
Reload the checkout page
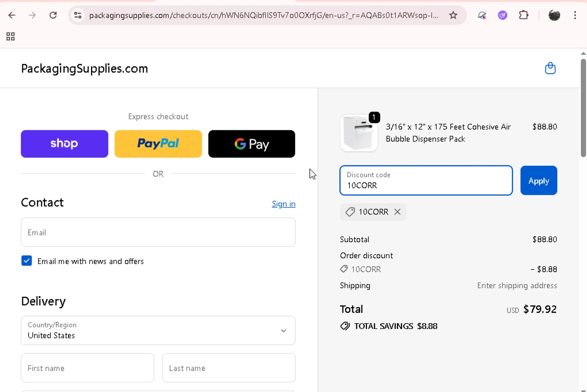53,15
